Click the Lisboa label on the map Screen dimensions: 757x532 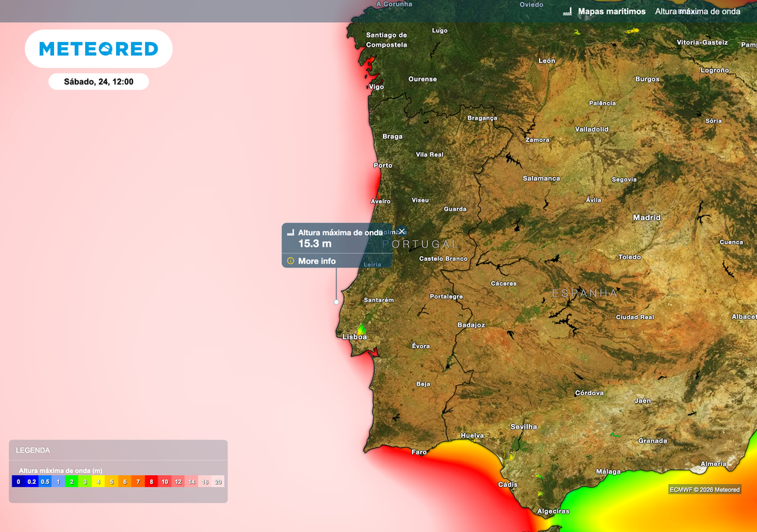pyautogui.click(x=354, y=336)
